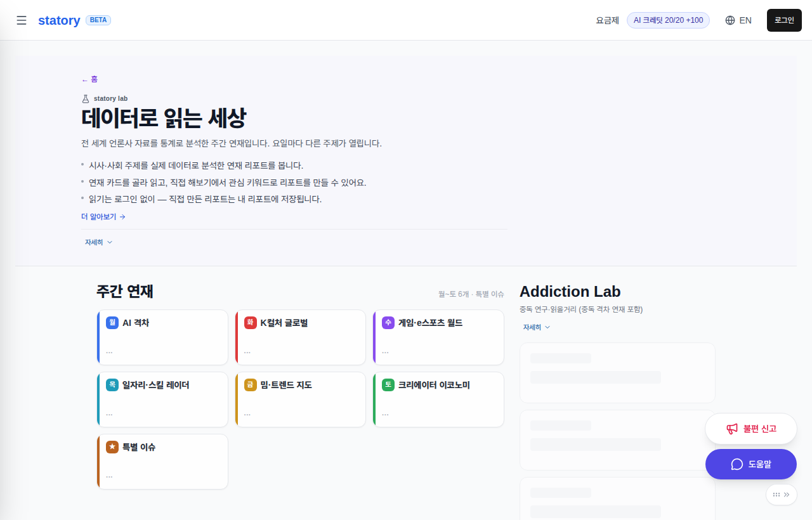Click the statory lab flask icon

pos(86,98)
